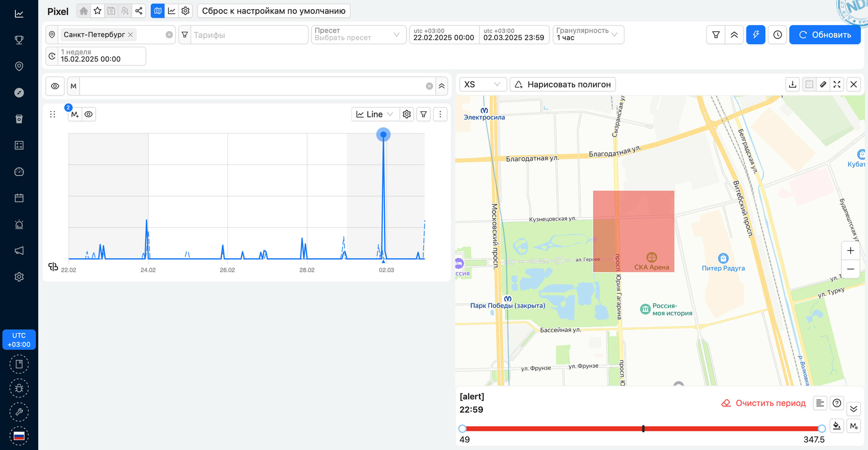This screenshot has width=868, height=450.
Task: Open the chart three-dot menu
Action: click(x=440, y=114)
